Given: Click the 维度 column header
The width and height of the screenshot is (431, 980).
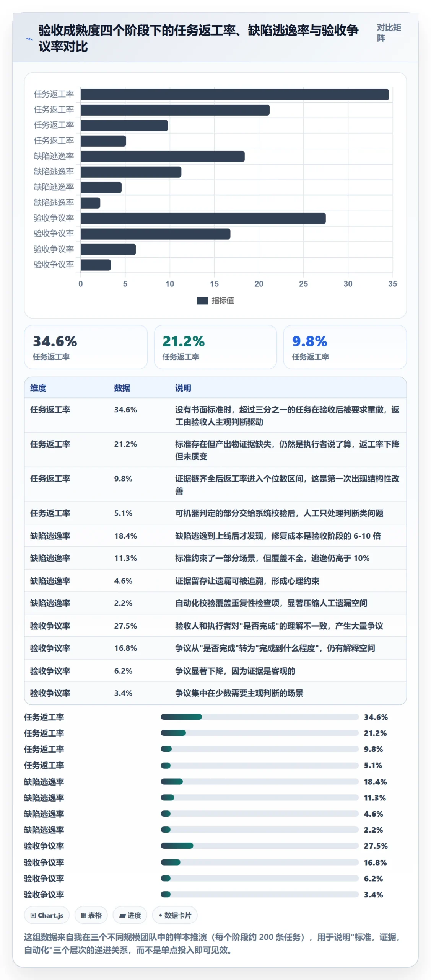Looking at the screenshot, I should coord(38,388).
